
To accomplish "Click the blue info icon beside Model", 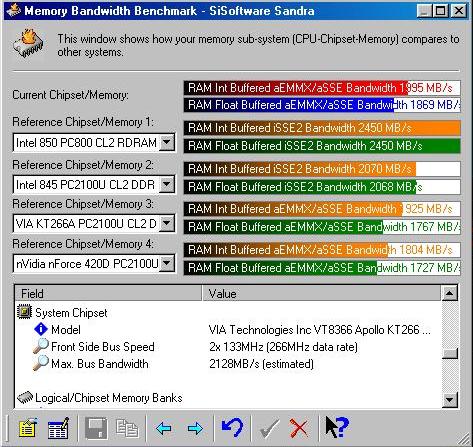I will [41, 329].
